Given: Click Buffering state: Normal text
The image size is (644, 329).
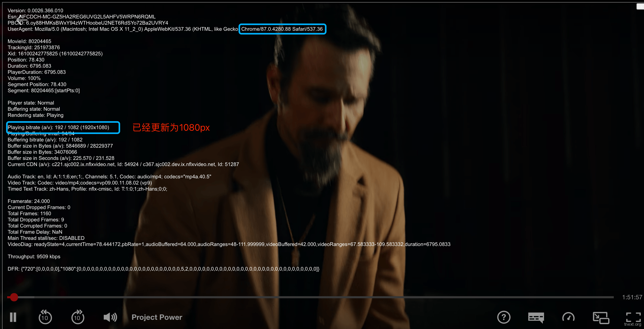Looking at the screenshot, I should click(34, 109).
